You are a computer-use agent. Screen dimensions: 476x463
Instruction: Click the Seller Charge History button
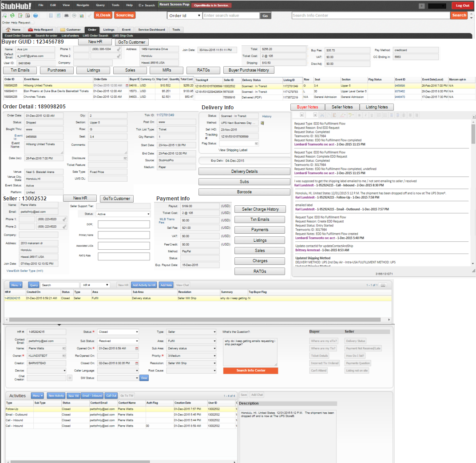[x=260, y=209]
